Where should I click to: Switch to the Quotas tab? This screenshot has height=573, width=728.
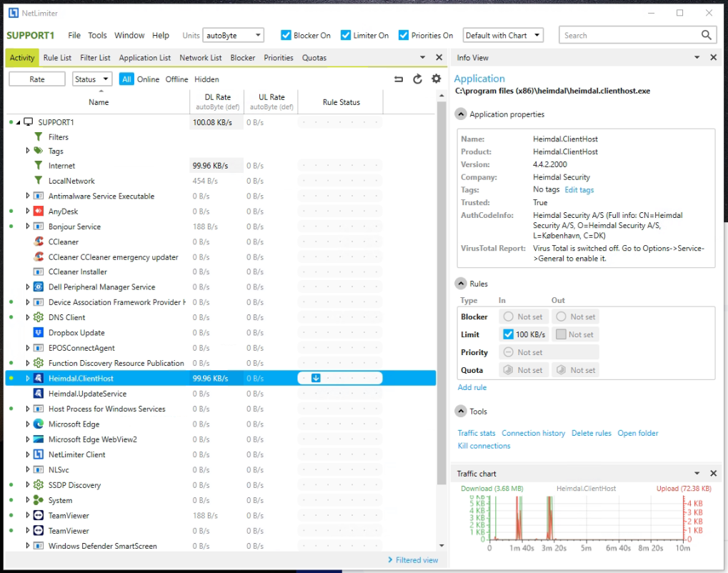314,58
